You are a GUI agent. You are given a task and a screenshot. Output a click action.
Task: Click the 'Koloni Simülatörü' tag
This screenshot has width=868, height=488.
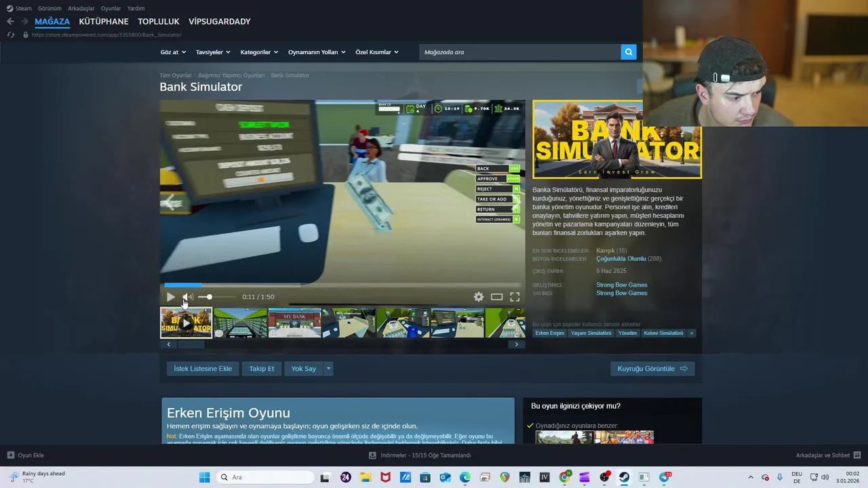point(663,333)
